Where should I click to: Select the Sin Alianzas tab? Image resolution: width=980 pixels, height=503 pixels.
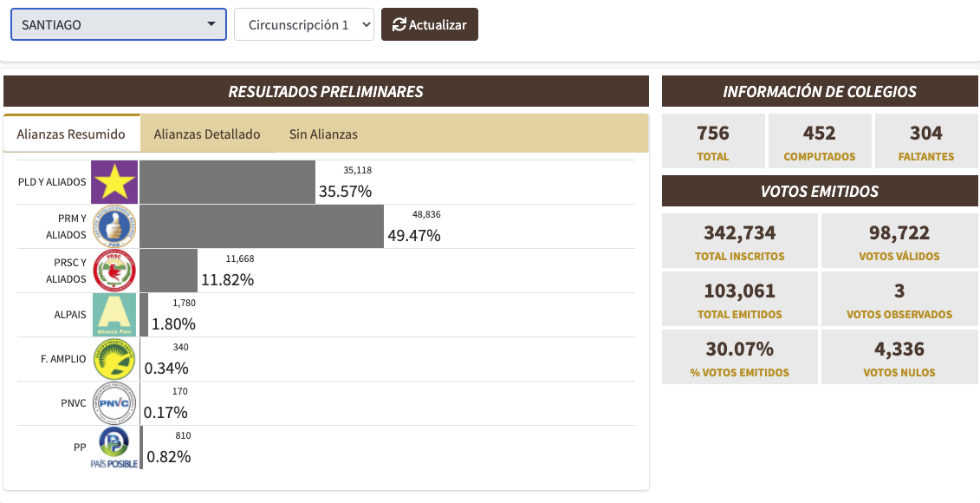click(323, 134)
